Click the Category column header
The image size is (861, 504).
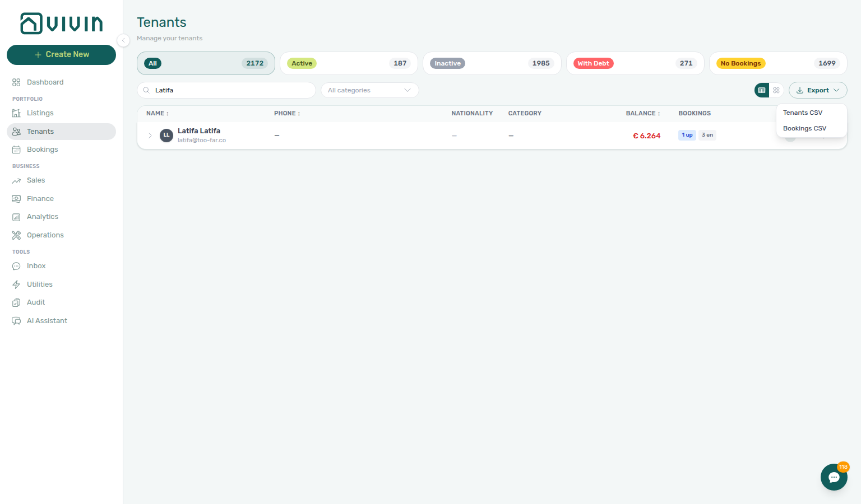[x=525, y=113]
